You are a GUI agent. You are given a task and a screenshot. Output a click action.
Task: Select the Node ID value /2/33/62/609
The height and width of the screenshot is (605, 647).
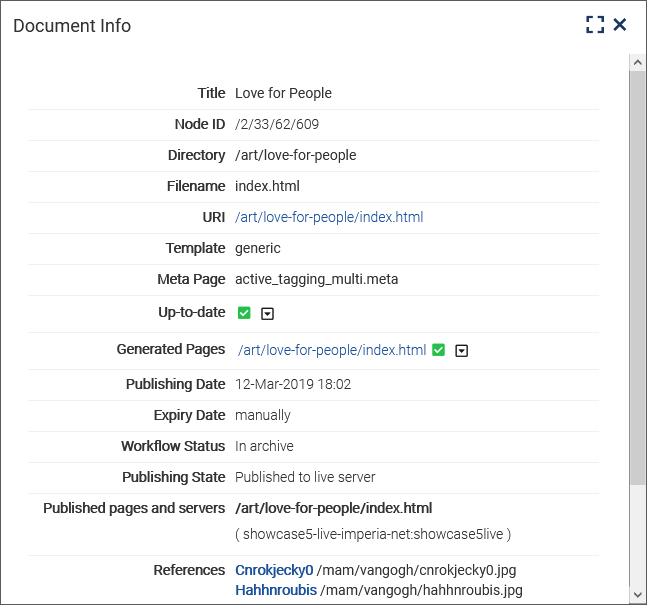pos(277,124)
